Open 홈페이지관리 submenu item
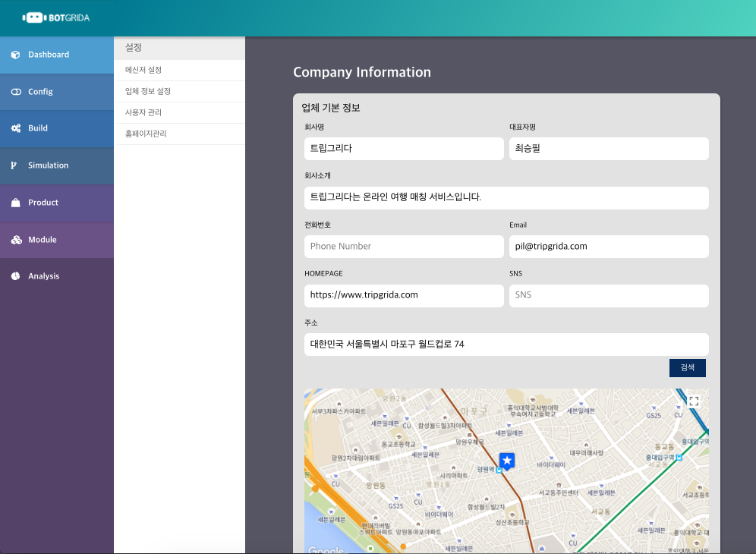Screen dimensions: 756x554 click(x=179, y=134)
